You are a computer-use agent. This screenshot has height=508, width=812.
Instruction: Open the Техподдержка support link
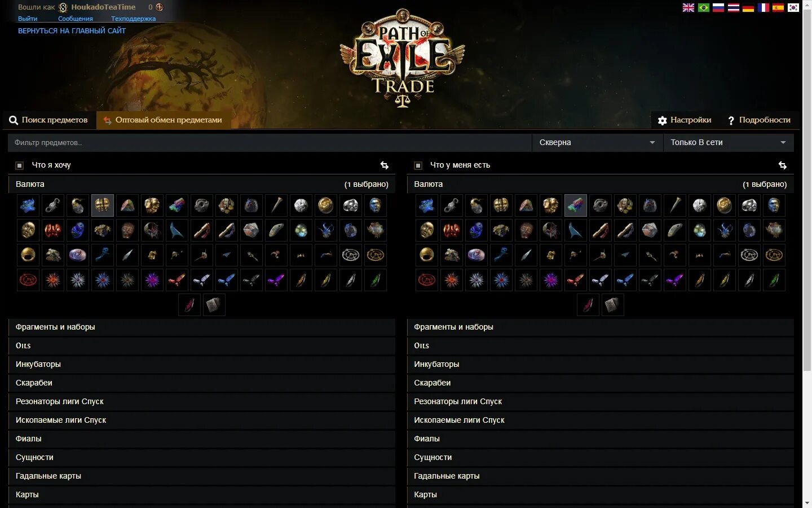tap(133, 19)
